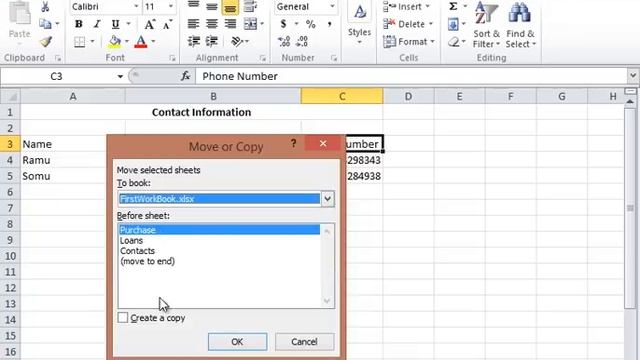
Task: Decrease decimal places
Action: click(302, 41)
